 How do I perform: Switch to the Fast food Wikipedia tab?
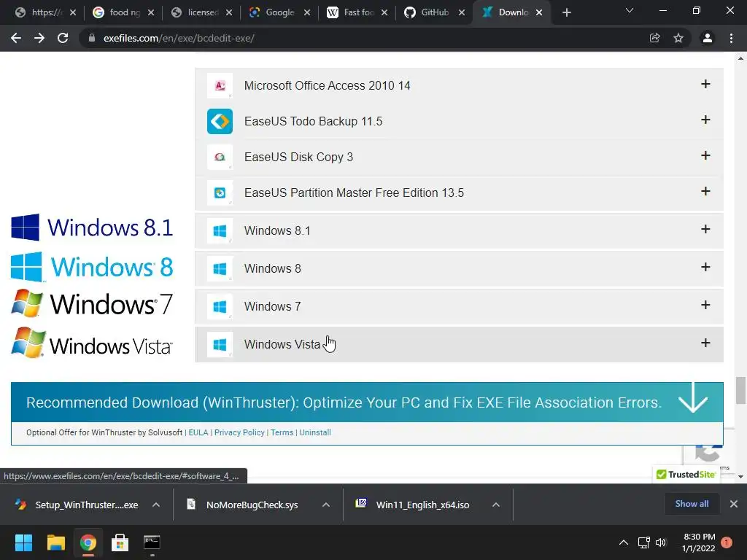[x=358, y=13]
